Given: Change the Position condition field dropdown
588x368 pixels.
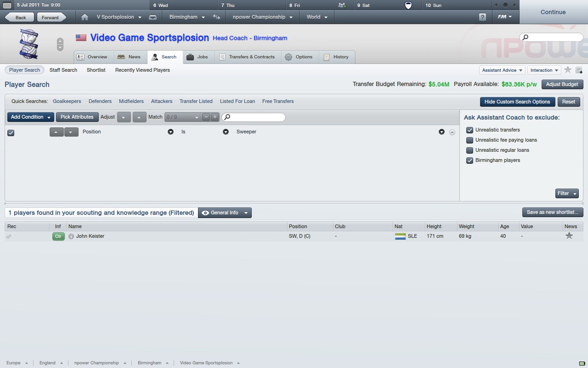Looking at the screenshot, I should coord(170,132).
